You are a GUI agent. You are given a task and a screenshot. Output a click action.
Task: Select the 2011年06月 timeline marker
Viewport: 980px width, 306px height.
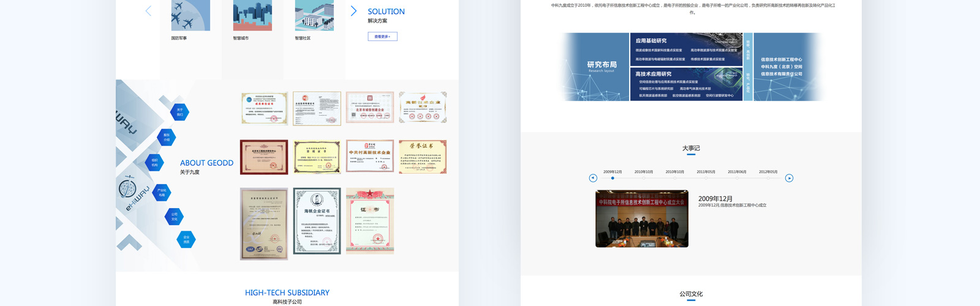737,178
